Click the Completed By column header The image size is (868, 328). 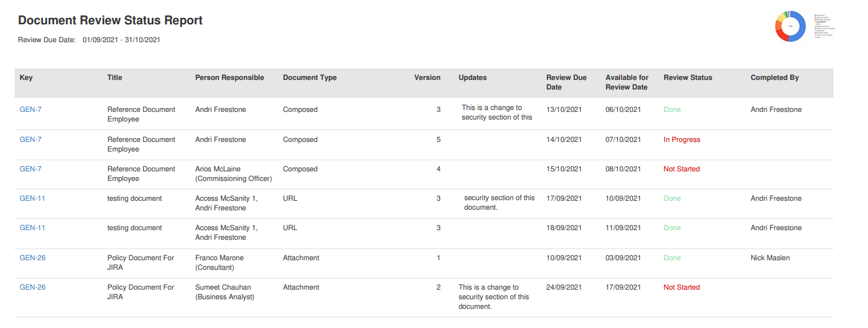click(x=775, y=77)
